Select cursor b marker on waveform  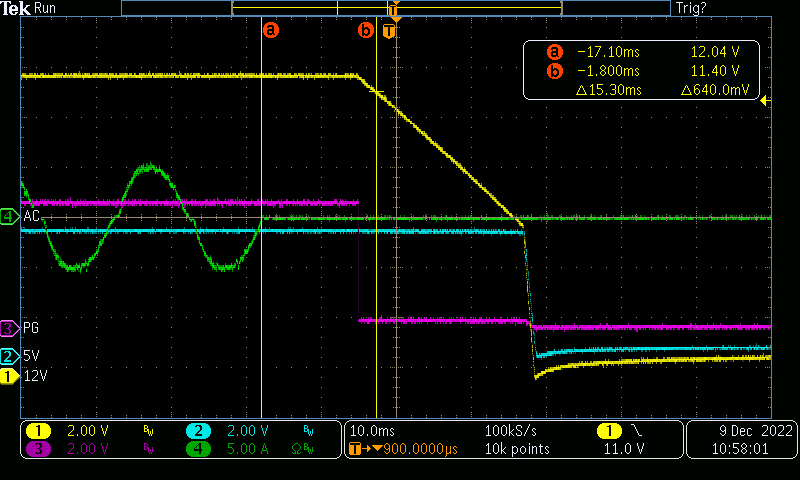click(x=365, y=30)
